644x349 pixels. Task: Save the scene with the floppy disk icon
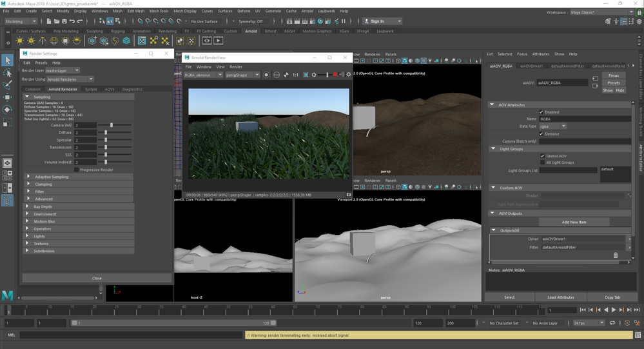[x=64, y=21]
